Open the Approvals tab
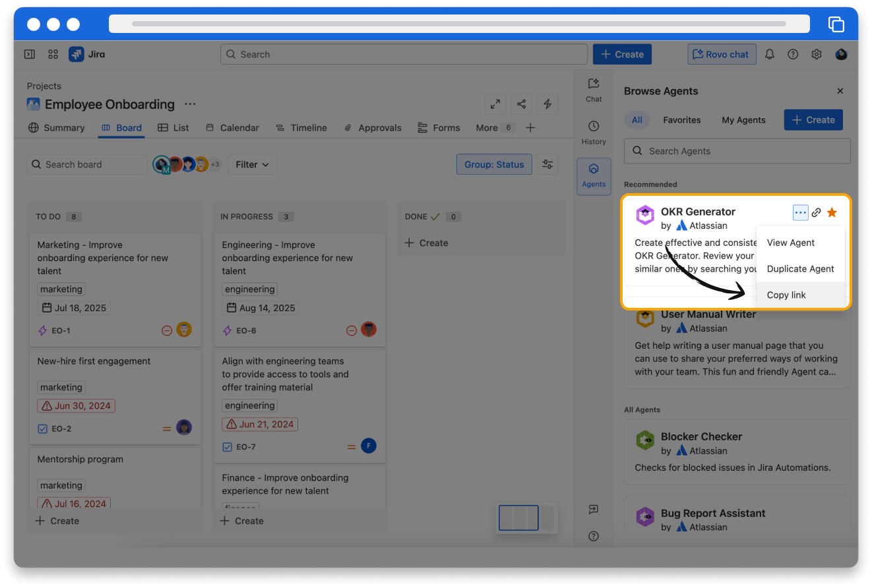This screenshot has width=872, height=588. [373, 128]
